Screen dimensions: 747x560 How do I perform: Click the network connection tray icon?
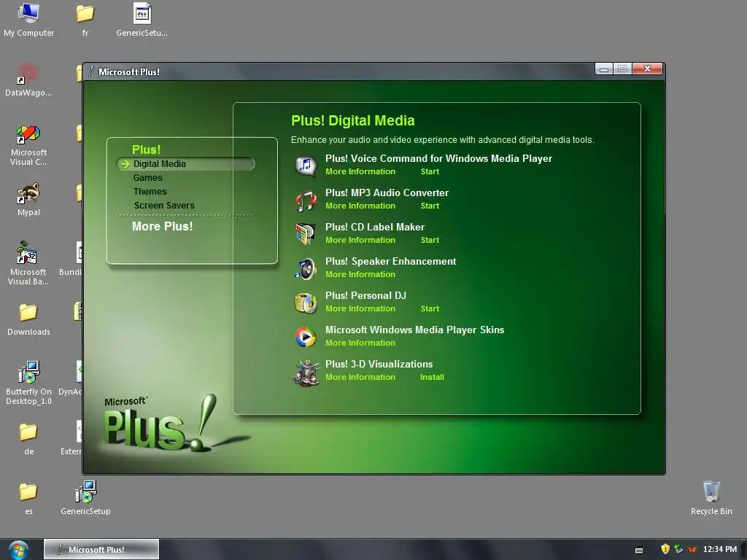(678, 549)
